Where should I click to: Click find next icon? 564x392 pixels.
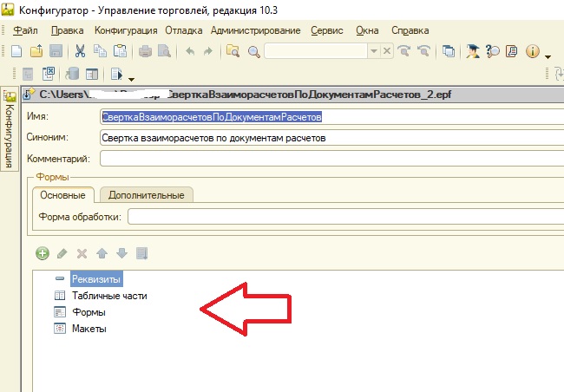coord(404,51)
